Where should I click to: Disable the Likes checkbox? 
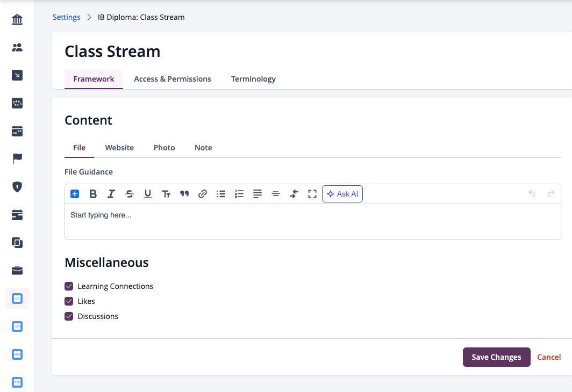(x=69, y=301)
